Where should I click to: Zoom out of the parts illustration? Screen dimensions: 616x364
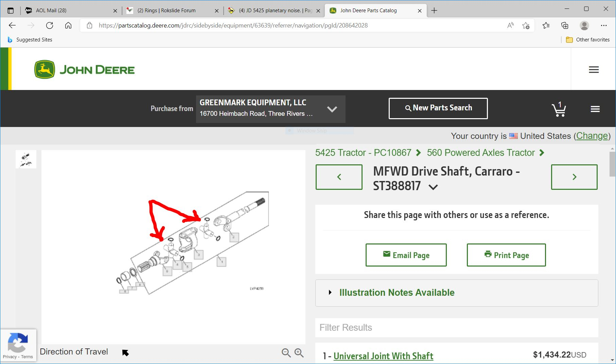[286, 353]
